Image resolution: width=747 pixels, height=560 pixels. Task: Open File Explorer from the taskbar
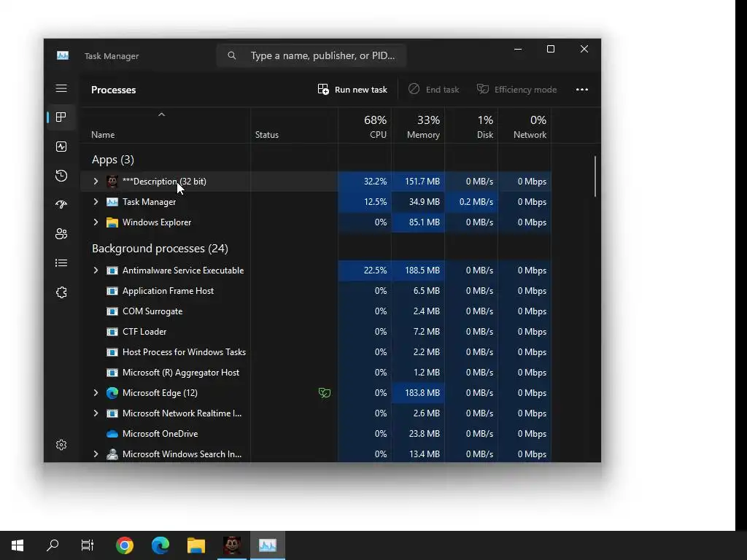196,545
